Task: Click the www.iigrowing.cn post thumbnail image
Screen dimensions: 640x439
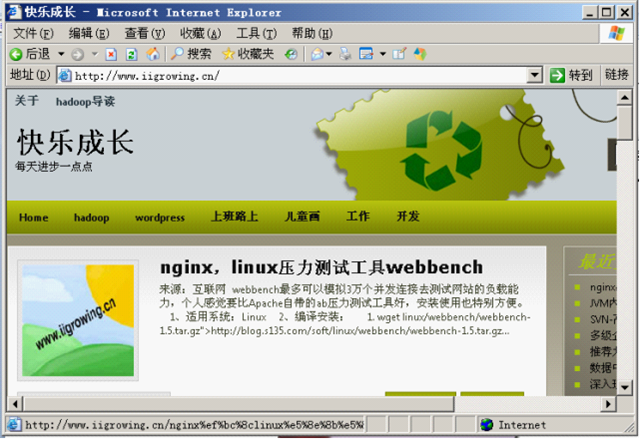Action: click(x=78, y=321)
